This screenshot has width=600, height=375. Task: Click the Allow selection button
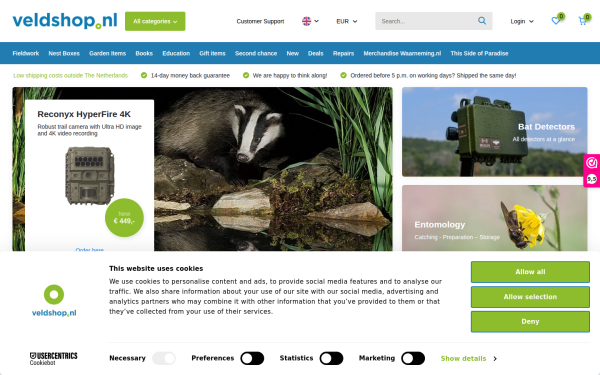(530, 297)
